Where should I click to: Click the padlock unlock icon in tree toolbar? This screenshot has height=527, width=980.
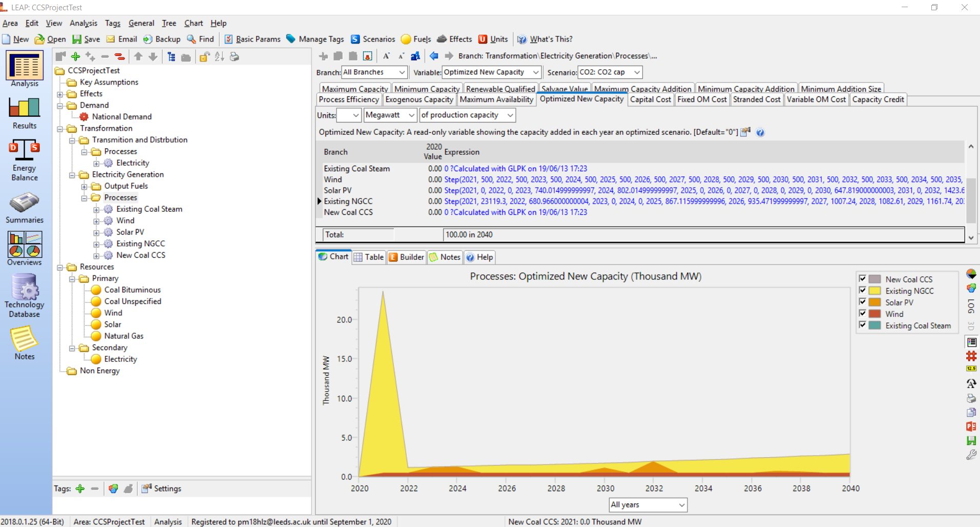coord(204,57)
